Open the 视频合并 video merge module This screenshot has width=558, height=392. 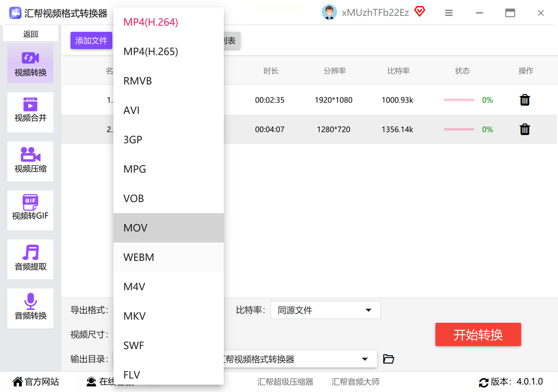pyautogui.click(x=30, y=112)
